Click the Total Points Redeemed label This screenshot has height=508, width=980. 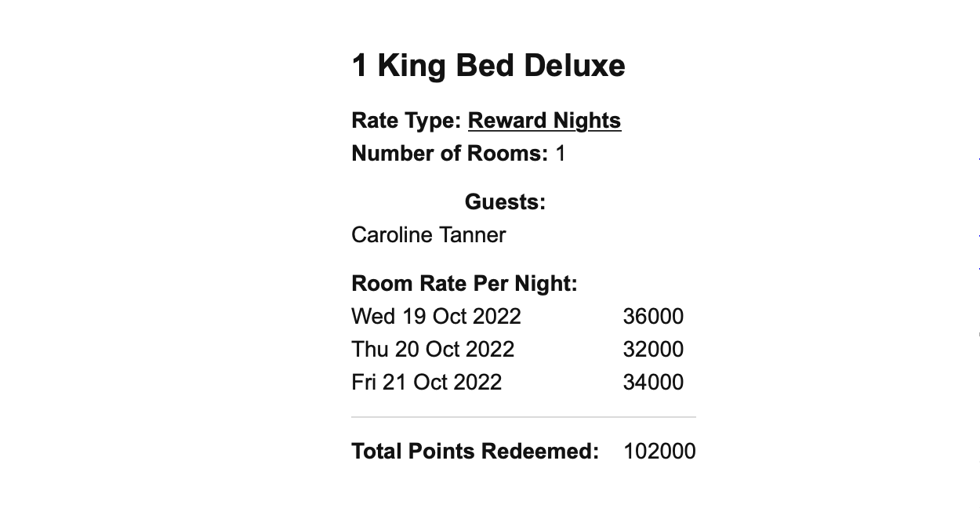tap(474, 452)
